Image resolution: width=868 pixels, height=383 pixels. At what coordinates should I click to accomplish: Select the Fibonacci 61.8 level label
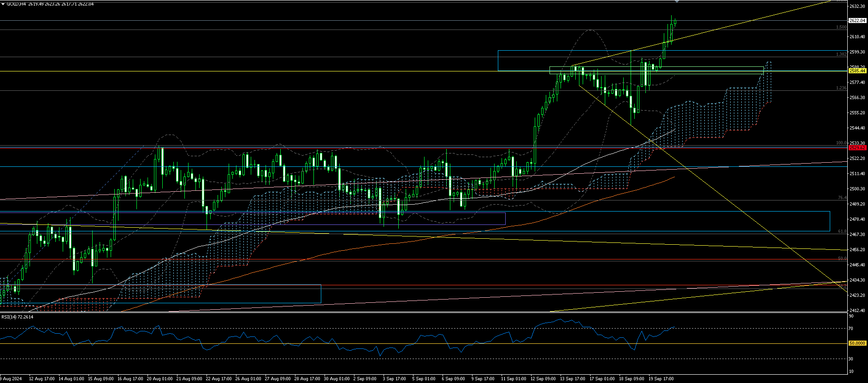[x=842, y=231]
